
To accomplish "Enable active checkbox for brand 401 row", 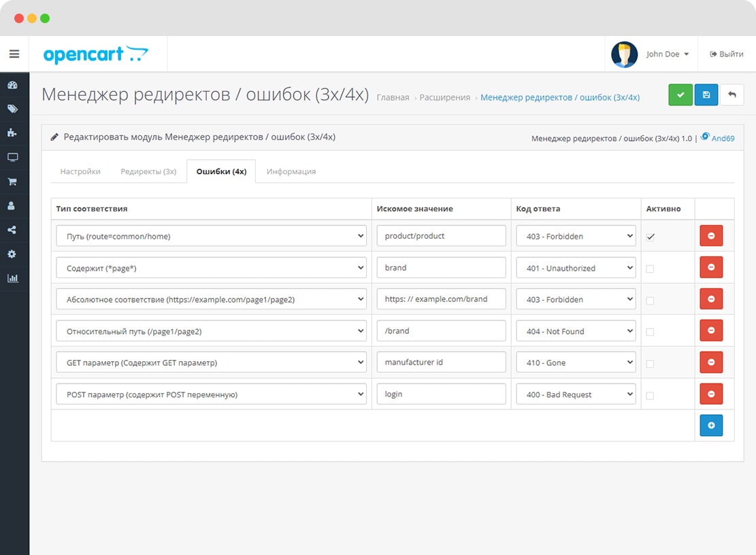I will [650, 269].
